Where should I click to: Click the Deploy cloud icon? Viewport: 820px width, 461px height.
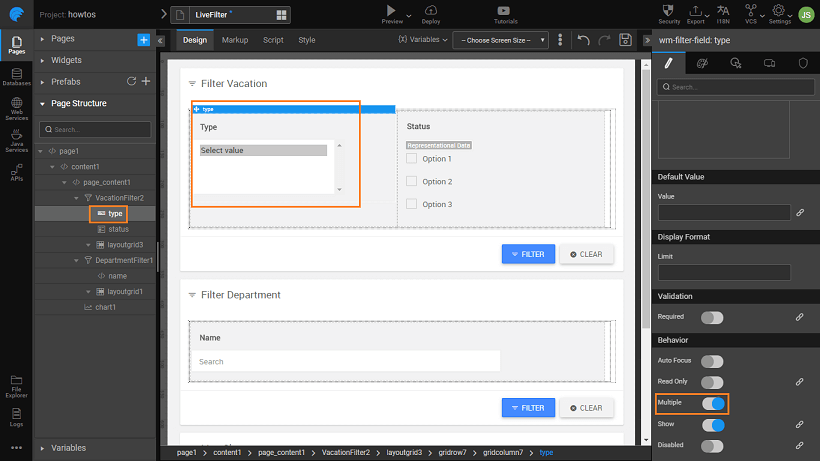(431, 10)
